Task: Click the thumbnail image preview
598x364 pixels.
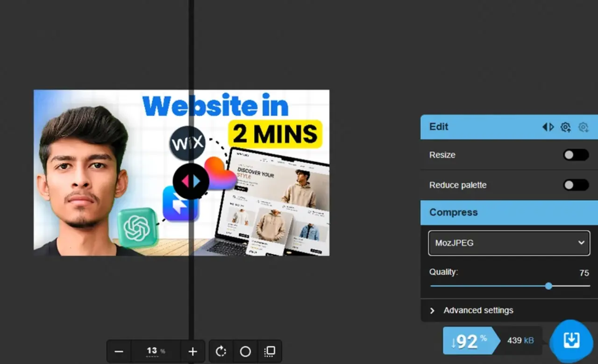Action: coord(181,173)
